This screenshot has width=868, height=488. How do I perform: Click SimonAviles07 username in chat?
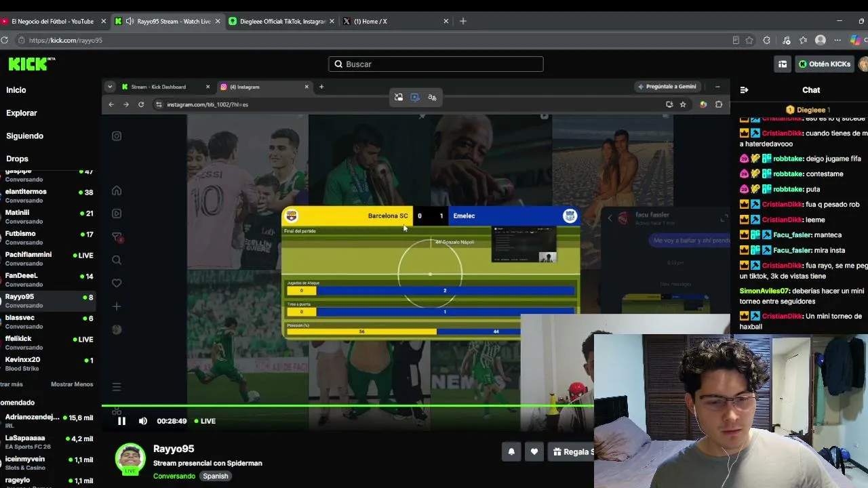pyautogui.click(x=764, y=291)
